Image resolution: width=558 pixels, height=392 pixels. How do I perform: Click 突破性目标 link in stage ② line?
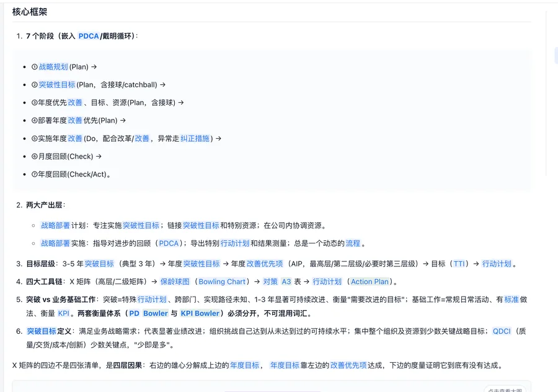(57, 85)
